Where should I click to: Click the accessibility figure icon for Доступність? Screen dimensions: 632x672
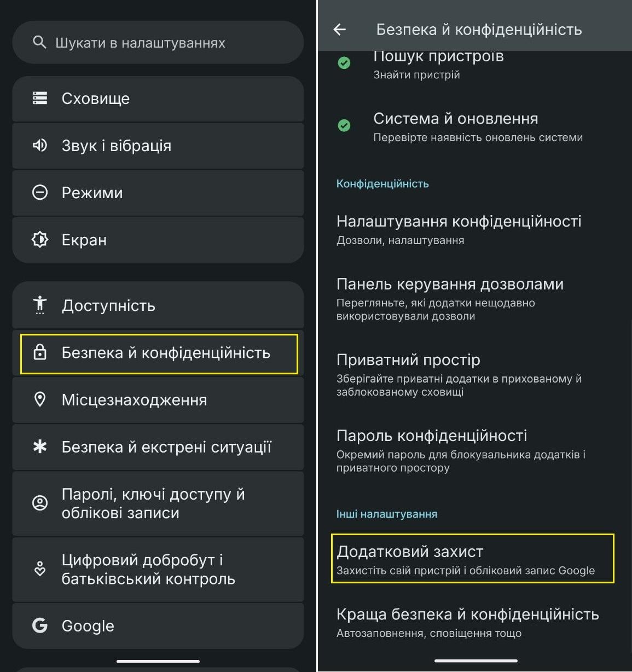click(x=39, y=305)
